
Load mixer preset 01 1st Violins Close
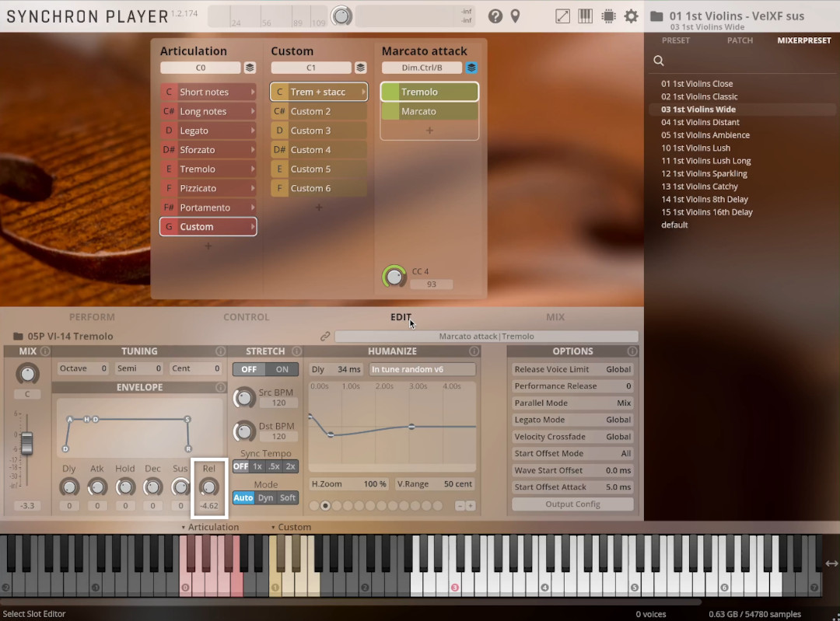[697, 83]
